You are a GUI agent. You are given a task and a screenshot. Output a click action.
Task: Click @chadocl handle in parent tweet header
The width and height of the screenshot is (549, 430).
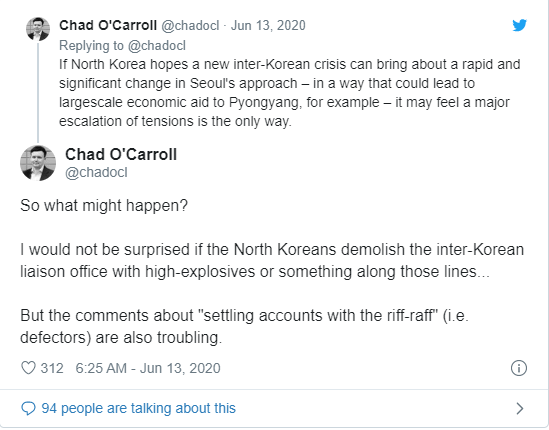tap(190, 26)
